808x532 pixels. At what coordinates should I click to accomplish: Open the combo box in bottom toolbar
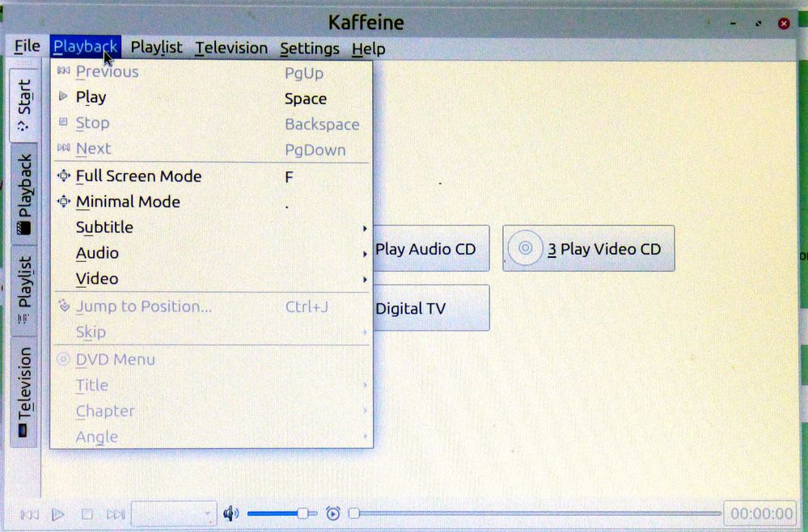point(173,514)
